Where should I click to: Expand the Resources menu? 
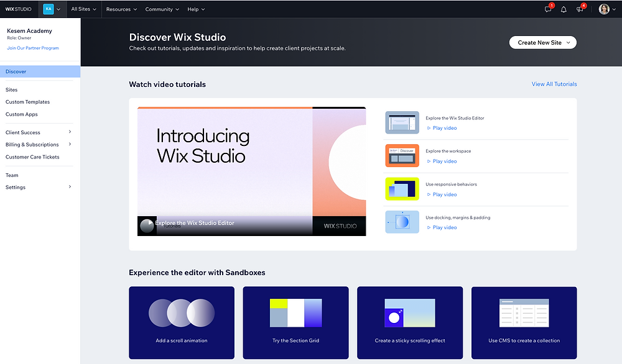coord(121,9)
